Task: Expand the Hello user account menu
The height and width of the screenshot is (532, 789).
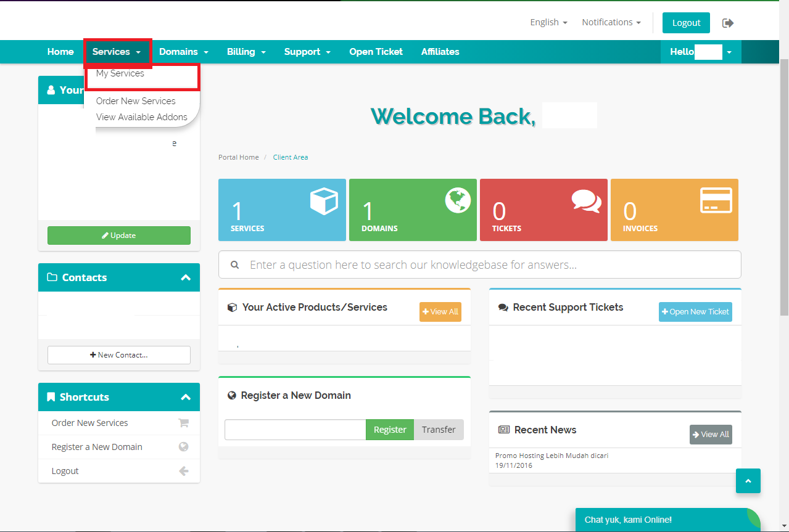Action: [x=701, y=52]
